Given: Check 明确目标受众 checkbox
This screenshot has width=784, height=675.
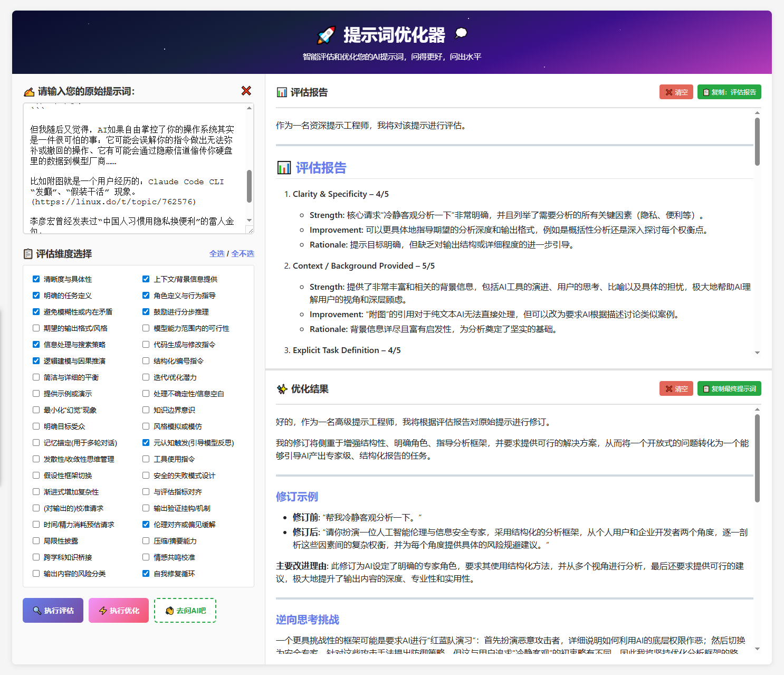Looking at the screenshot, I should (36, 426).
